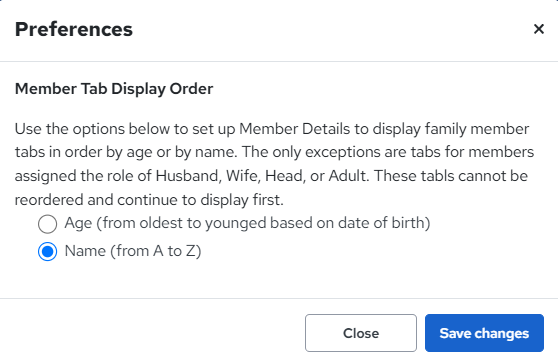The width and height of the screenshot is (558, 360).
Task: Click the Save changes button
Action: point(484,333)
